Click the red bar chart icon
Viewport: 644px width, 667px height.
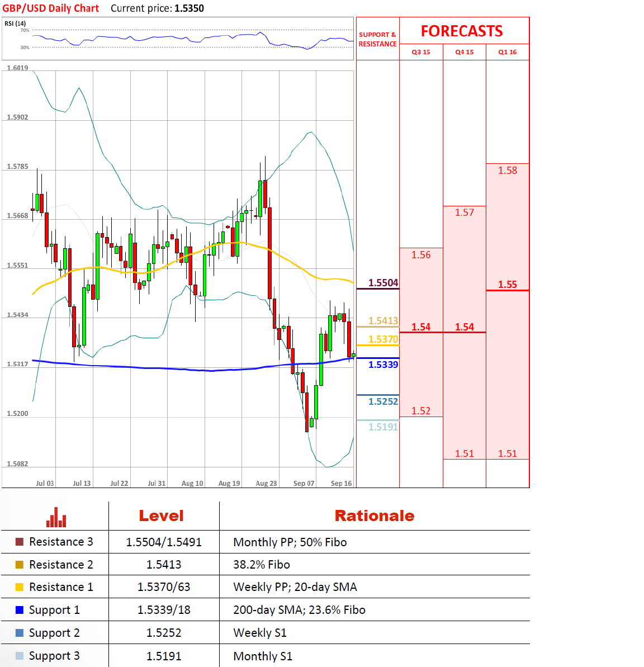[x=56, y=517]
